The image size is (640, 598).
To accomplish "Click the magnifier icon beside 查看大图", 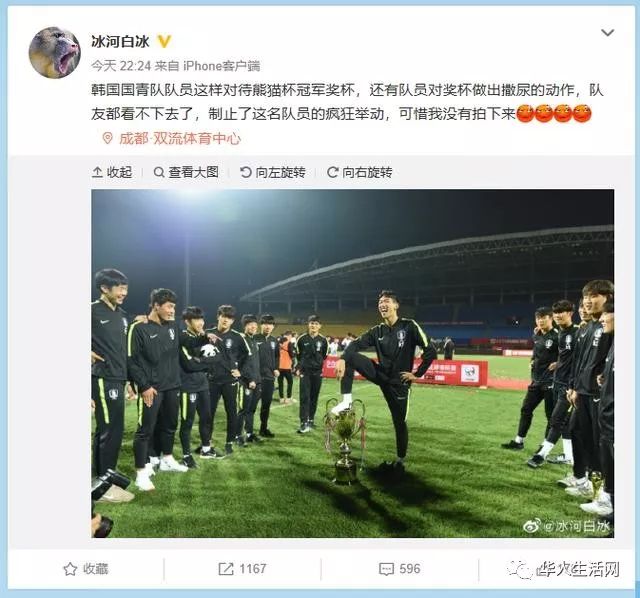I will [x=159, y=172].
